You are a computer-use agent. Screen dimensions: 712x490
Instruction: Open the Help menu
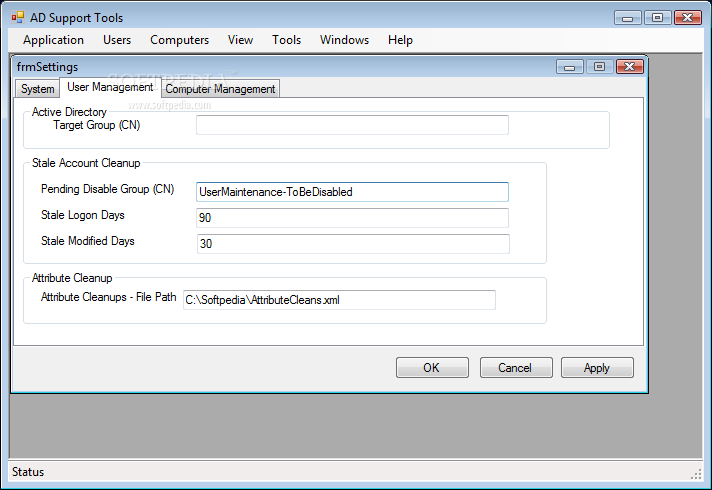(x=400, y=40)
